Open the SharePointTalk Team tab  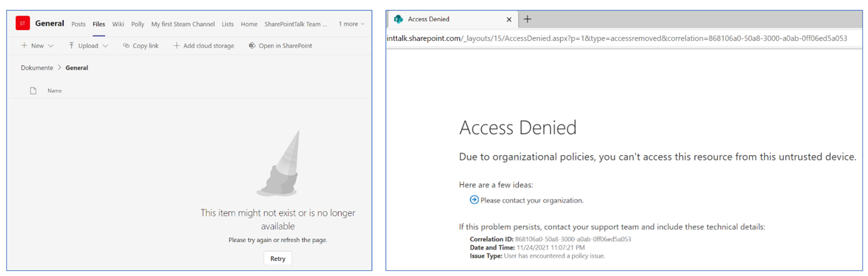point(296,24)
